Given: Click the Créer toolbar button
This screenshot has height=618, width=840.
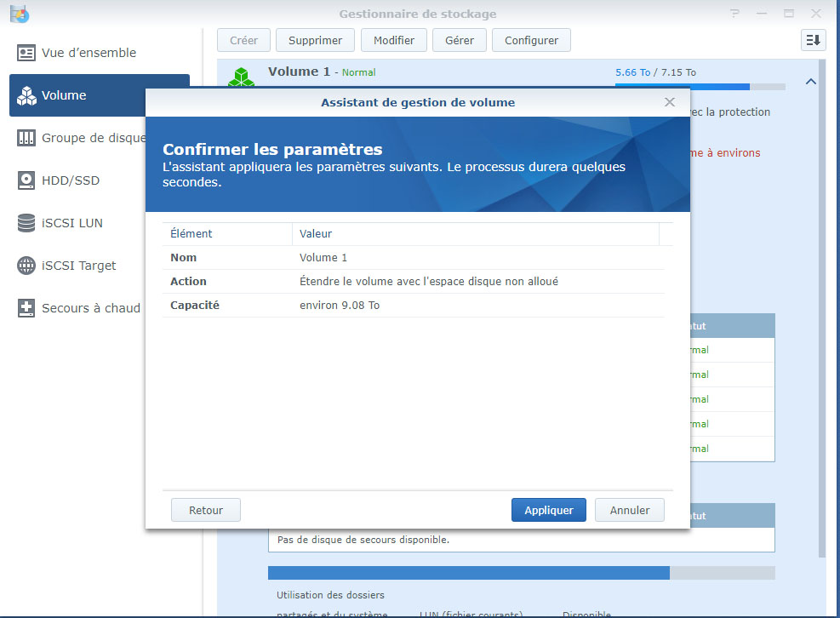Looking at the screenshot, I should (x=243, y=40).
